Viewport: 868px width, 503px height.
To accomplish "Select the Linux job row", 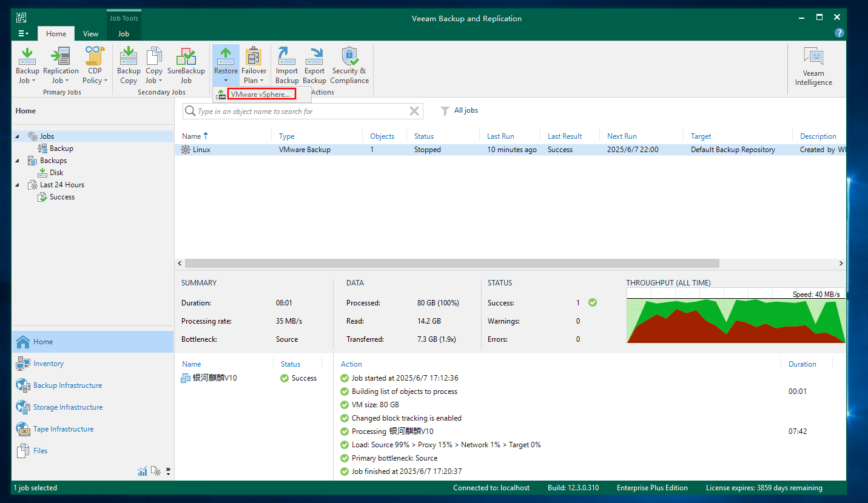I will coord(510,150).
